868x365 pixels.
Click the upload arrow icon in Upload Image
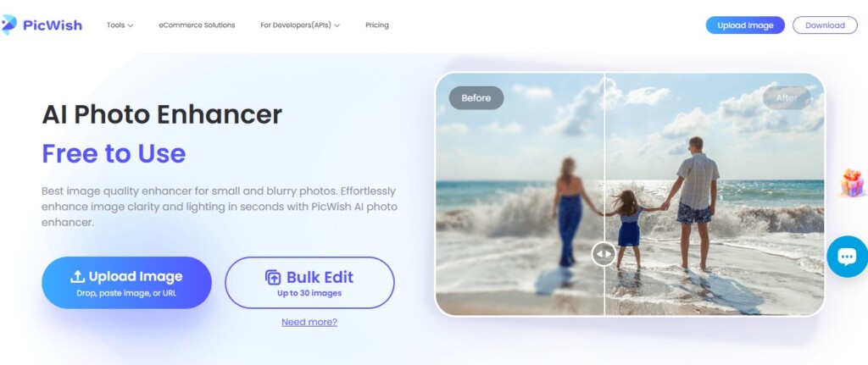coord(77,277)
